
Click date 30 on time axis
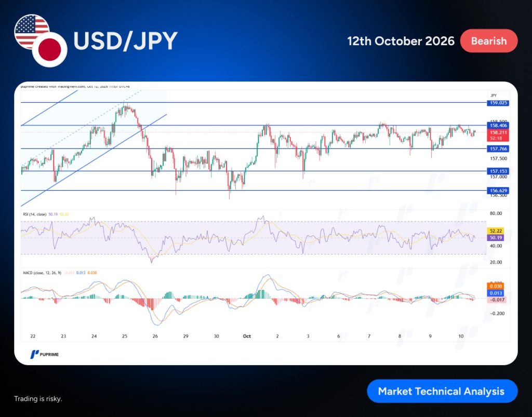pyautogui.click(x=217, y=336)
